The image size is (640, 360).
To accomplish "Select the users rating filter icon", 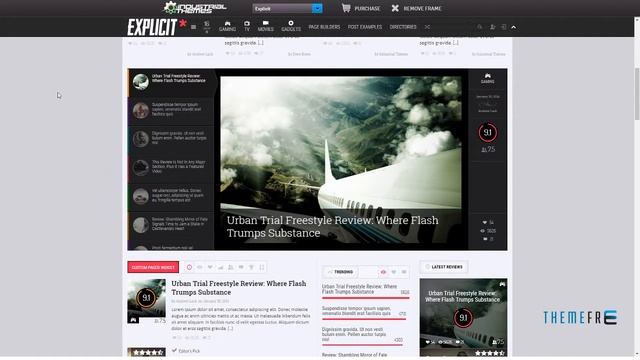I will 231,267.
